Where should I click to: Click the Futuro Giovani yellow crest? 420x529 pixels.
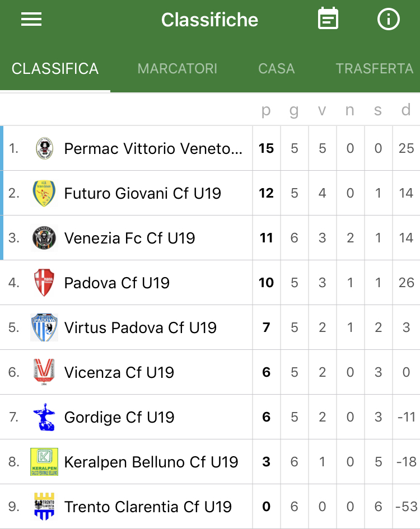(44, 193)
